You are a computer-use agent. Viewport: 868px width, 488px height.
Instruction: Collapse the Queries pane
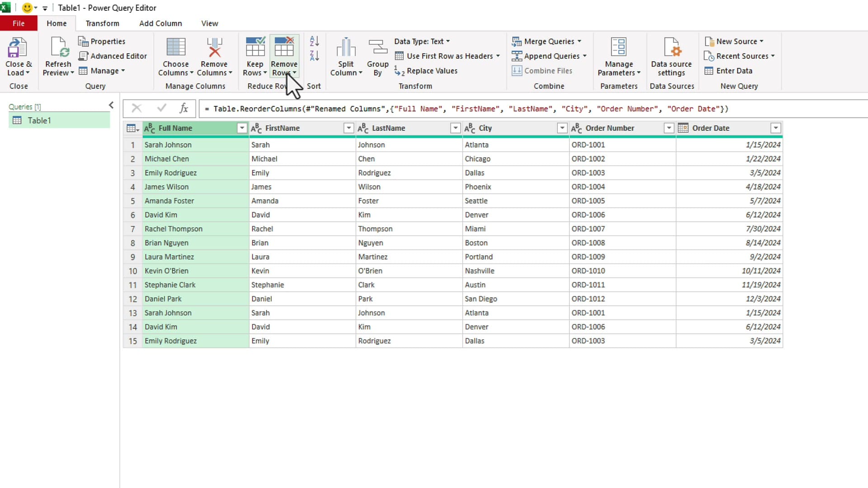tap(111, 105)
